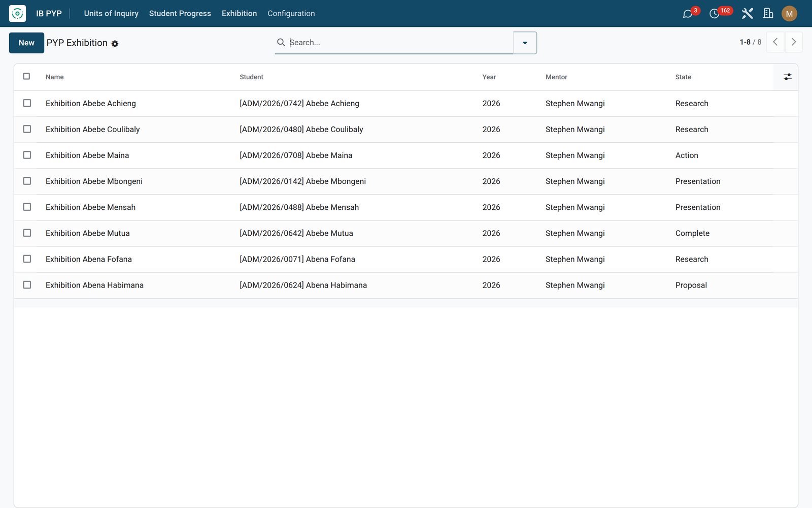Viewport: 812px width, 508px height.
Task: Expand the search filter options dropdown
Action: pyautogui.click(x=525, y=43)
